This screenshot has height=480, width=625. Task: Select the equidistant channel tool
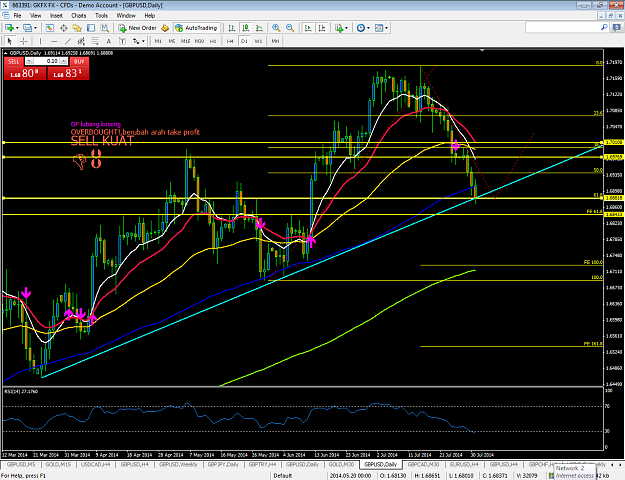point(81,41)
